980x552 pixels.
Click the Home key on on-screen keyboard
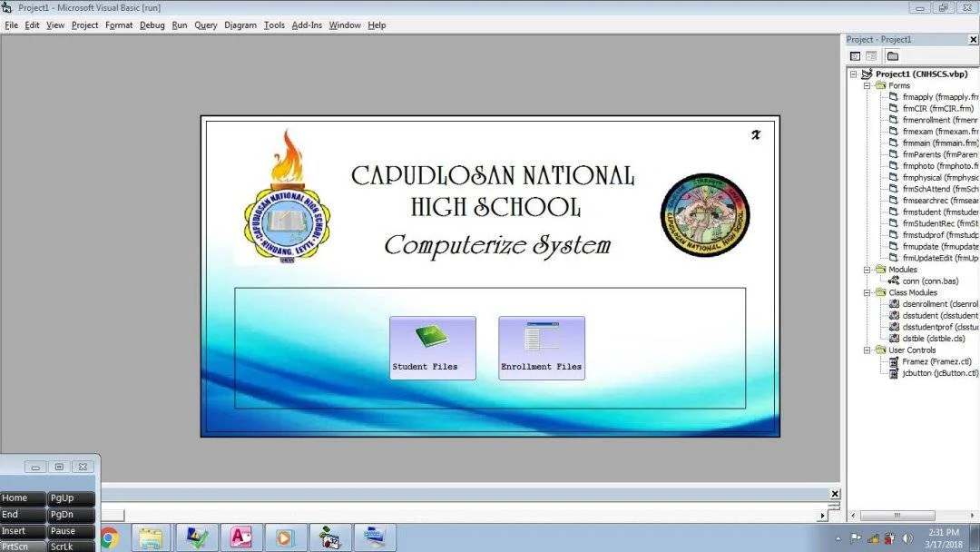tap(23, 498)
